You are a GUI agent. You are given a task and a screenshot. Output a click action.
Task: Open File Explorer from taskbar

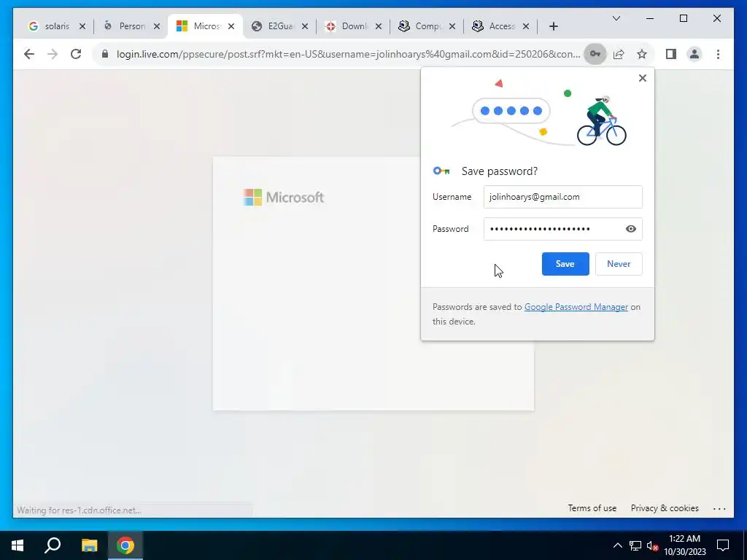[89, 545]
